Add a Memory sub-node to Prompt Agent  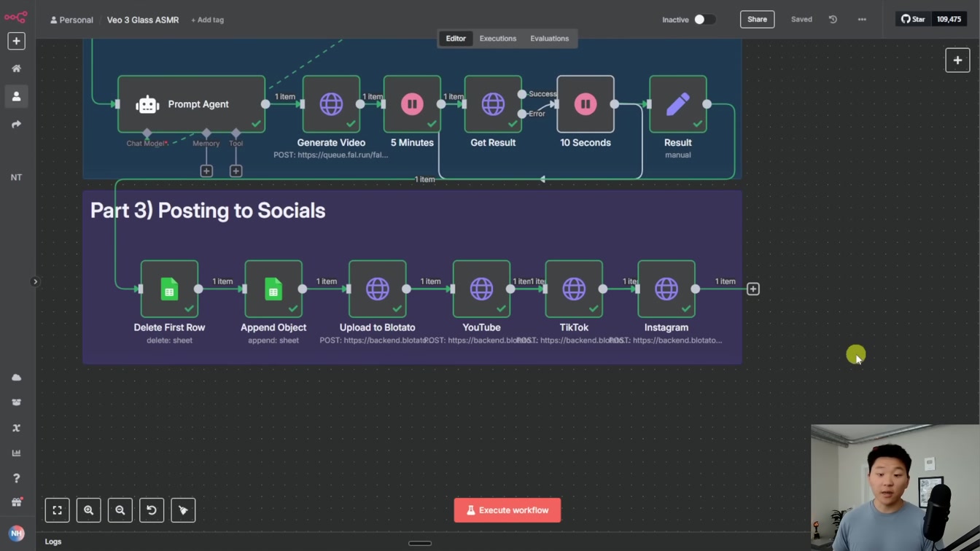[x=206, y=171]
